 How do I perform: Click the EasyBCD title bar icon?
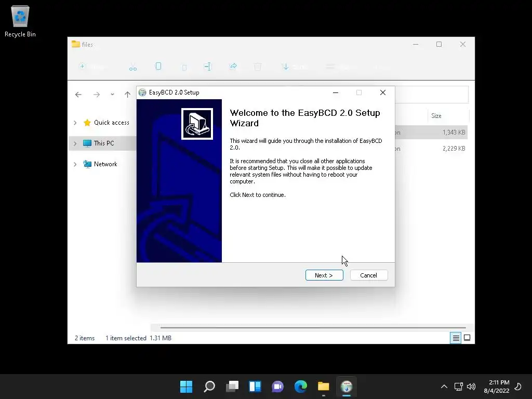point(142,92)
